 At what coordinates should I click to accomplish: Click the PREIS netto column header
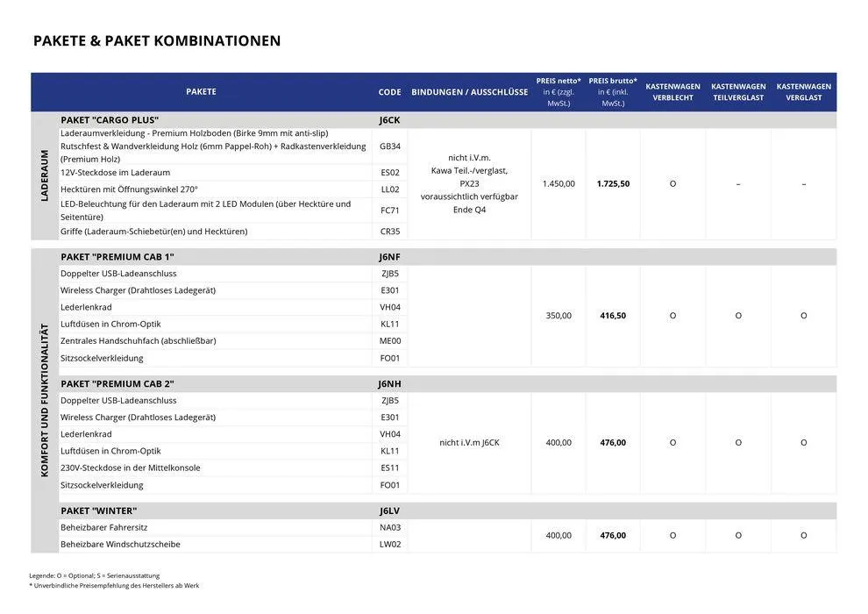[559, 92]
